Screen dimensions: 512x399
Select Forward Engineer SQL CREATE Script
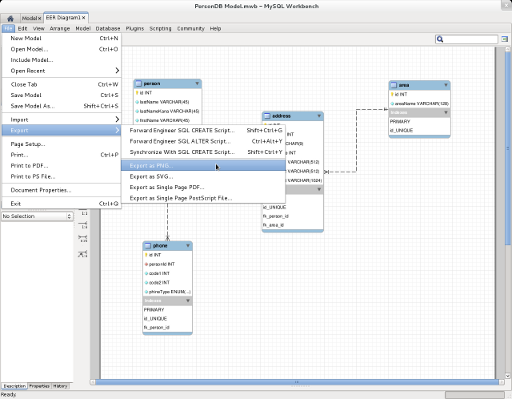(203, 130)
